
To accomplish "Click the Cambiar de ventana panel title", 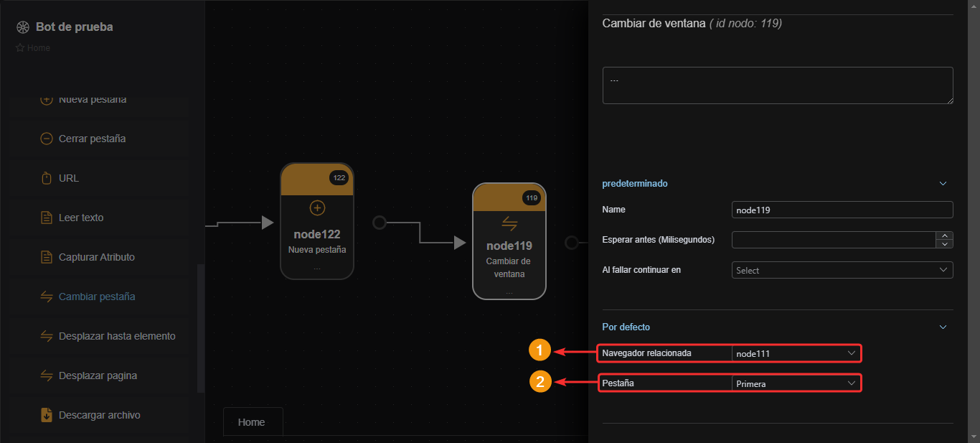I will click(x=654, y=24).
